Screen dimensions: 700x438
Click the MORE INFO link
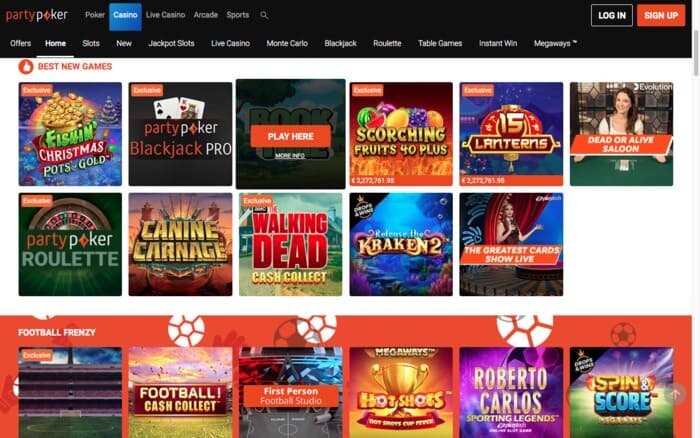click(x=290, y=156)
